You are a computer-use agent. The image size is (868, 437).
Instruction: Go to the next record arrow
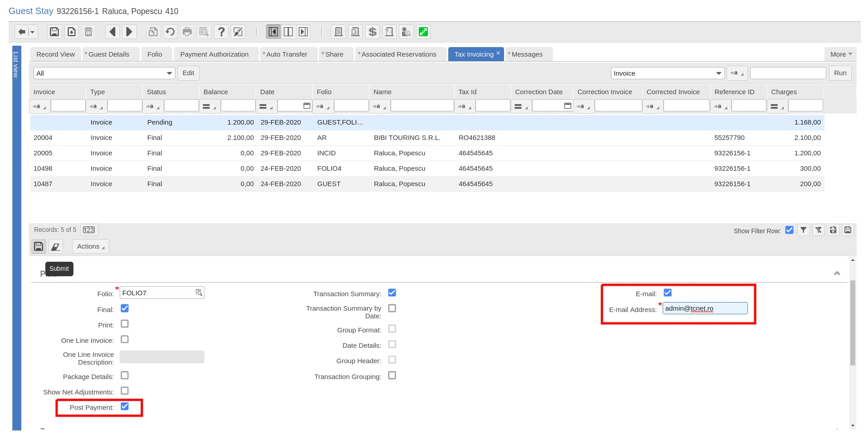click(x=129, y=32)
